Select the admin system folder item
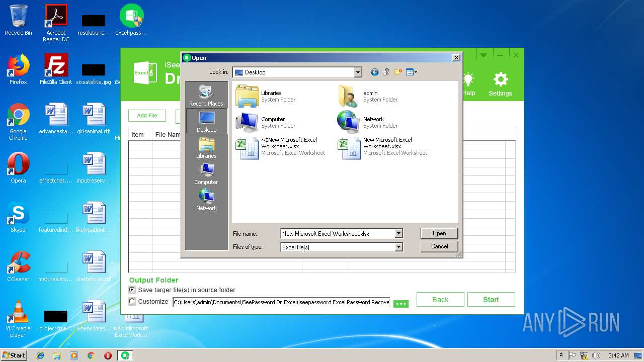Viewport: 644px width, 362px height. pos(368,96)
